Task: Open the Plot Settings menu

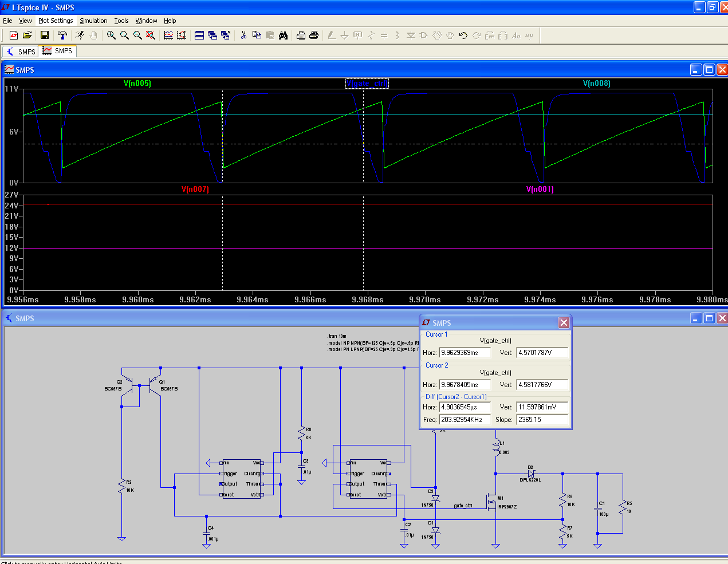Action: [x=56, y=21]
